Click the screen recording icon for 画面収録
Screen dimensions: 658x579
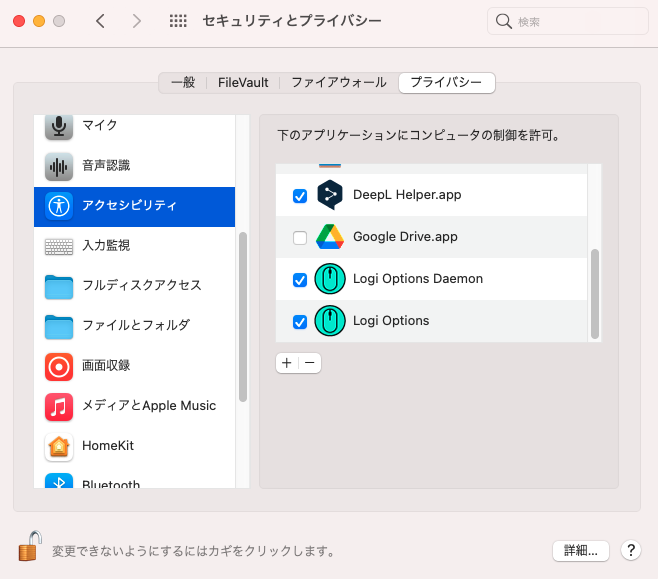click(59, 367)
